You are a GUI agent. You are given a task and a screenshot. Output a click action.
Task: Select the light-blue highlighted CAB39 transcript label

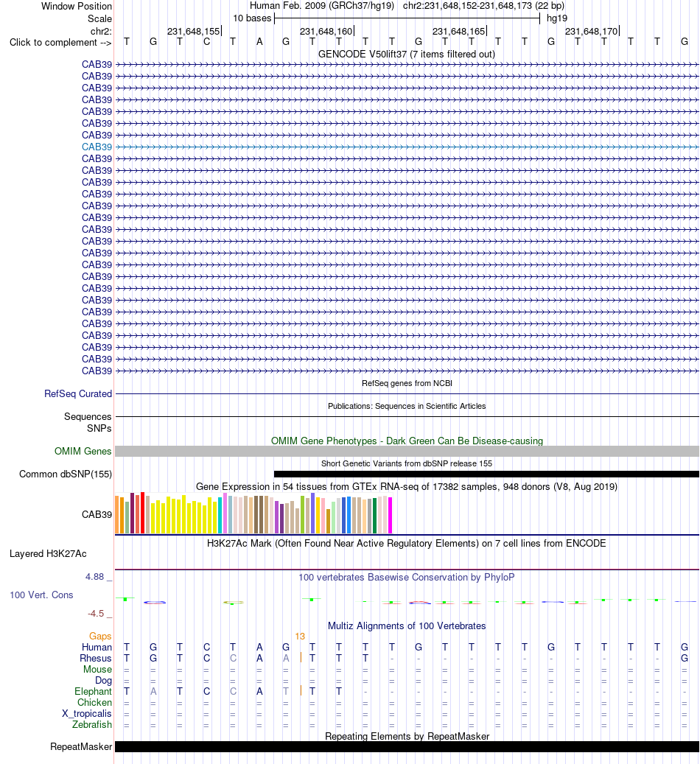[97, 147]
